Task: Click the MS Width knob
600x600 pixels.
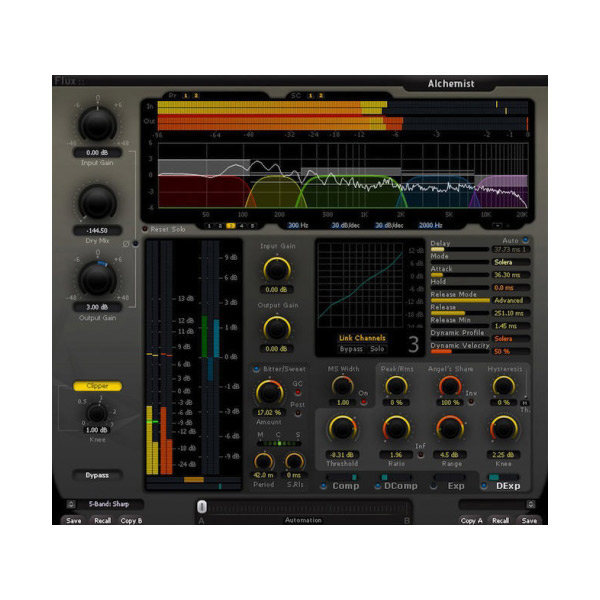Action: (x=342, y=386)
